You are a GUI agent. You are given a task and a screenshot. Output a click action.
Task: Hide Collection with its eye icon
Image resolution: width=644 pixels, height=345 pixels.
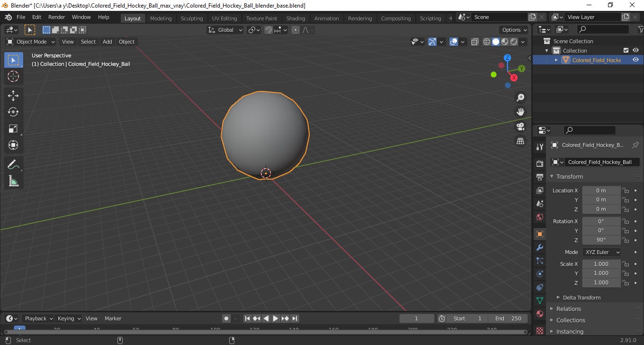[635, 50]
